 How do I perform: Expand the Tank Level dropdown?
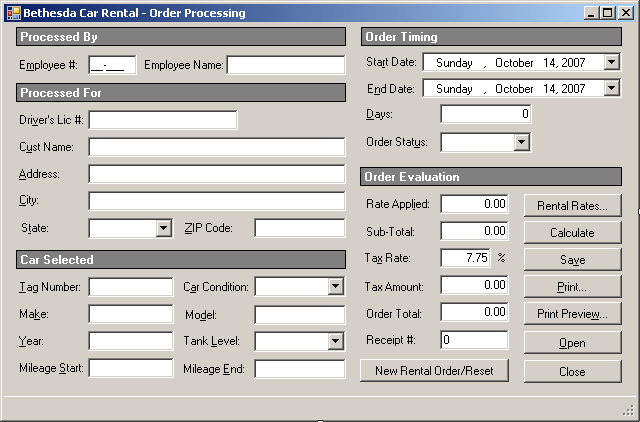pos(336,341)
